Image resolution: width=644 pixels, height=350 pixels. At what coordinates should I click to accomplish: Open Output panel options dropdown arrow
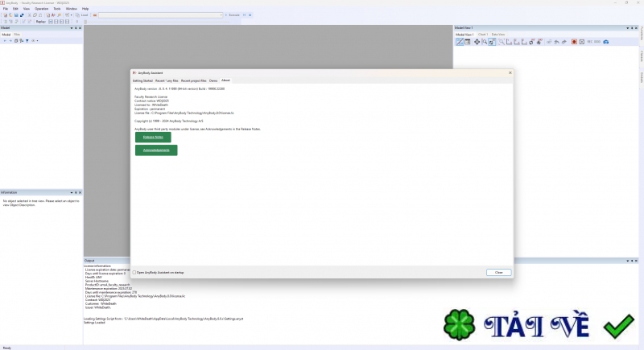click(x=628, y=261)
